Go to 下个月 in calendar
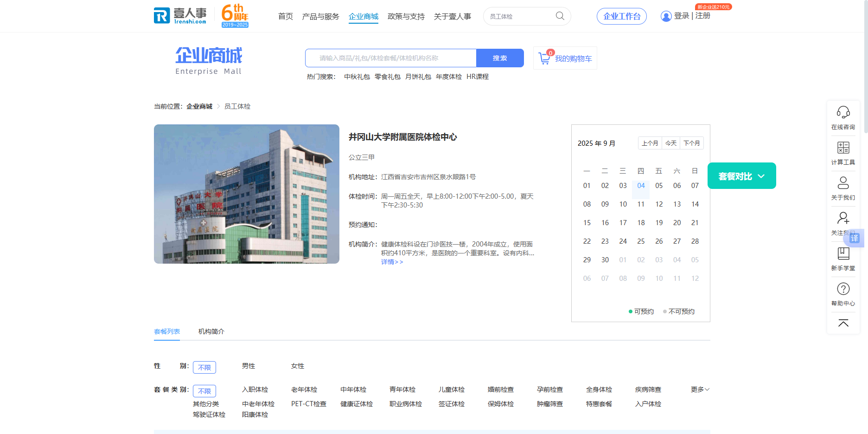 (692, 143)
